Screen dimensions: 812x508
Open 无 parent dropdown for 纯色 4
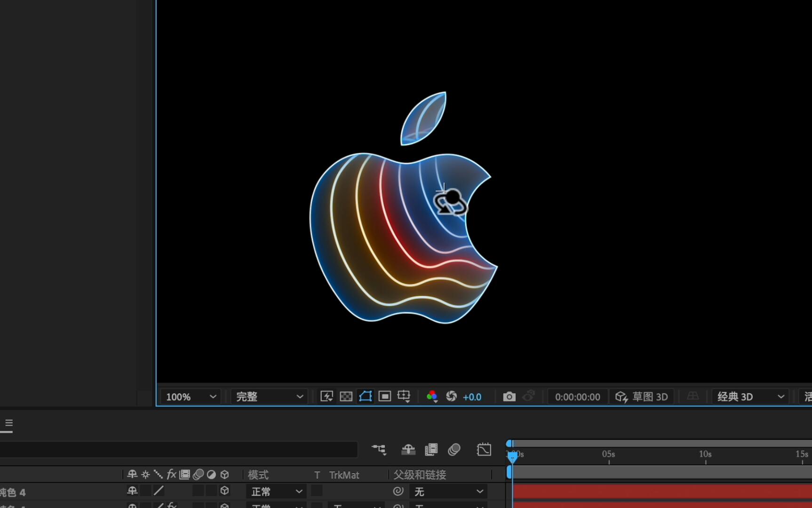tap(448, 492)
